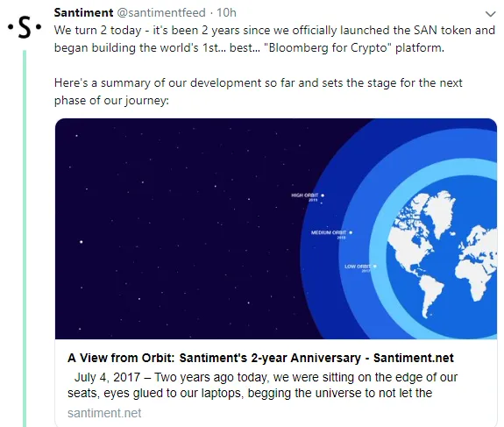Click the bright star on the left of the image

click(81, 241)
